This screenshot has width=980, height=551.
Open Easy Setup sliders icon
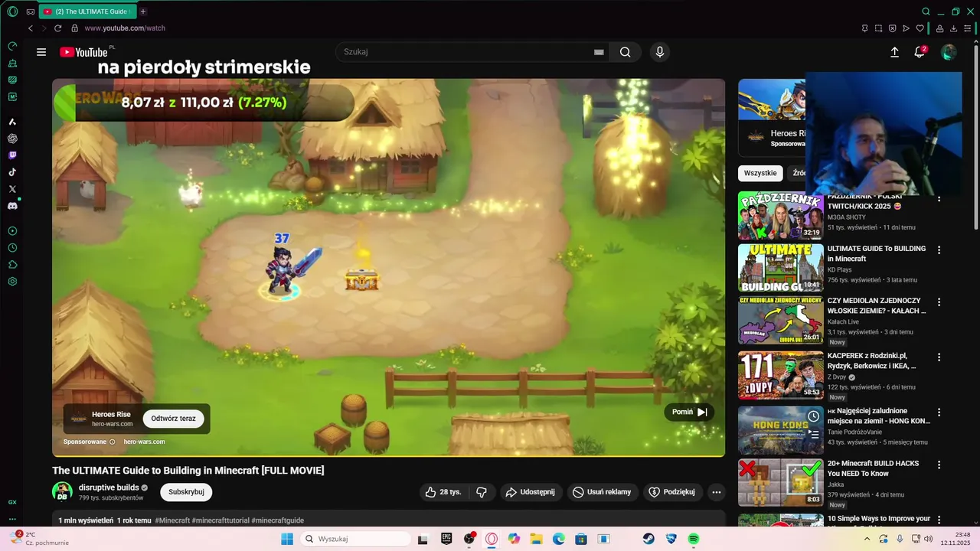pyautogui.click(x=968, y=28)
